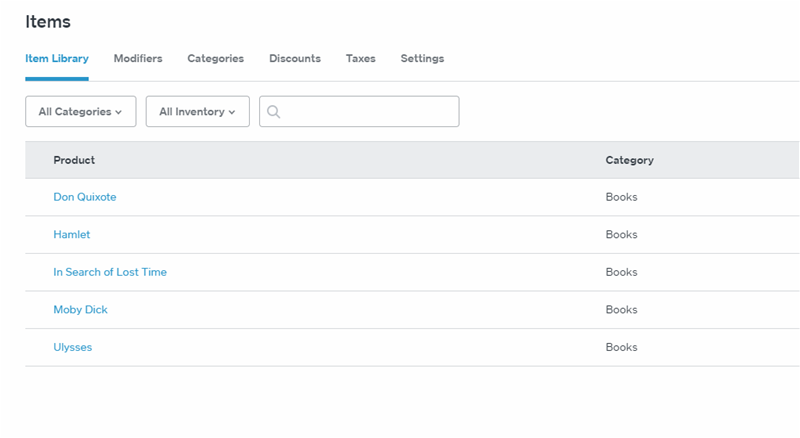The image size is (800, 438).
Task: Open the All Categories dropdown
Action: 80,112
